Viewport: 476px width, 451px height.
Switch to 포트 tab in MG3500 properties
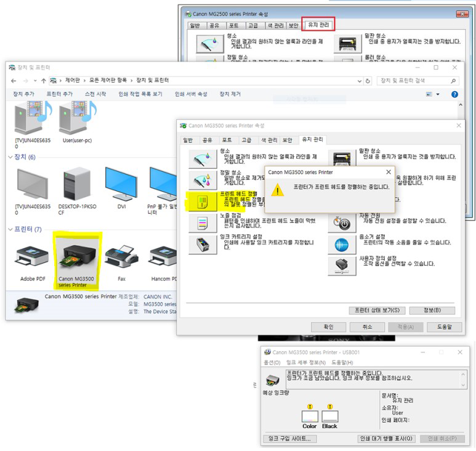(227, 140)
